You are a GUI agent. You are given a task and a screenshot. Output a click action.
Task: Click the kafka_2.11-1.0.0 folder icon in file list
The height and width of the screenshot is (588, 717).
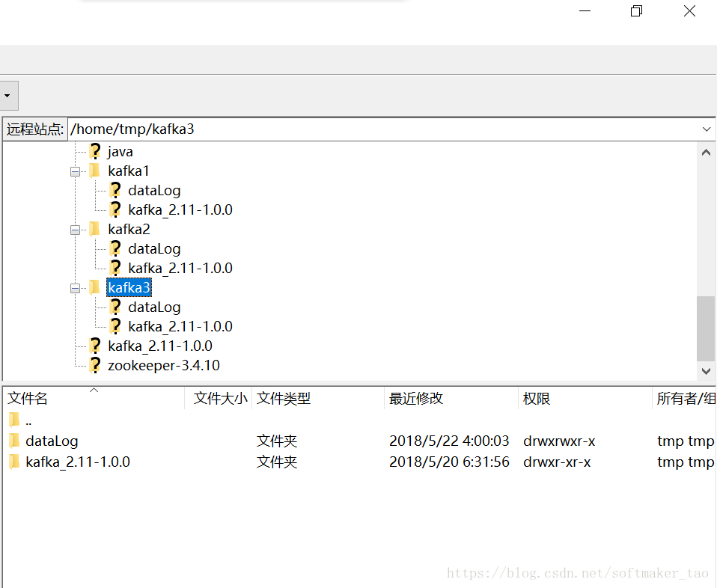(x=14, y=462)
